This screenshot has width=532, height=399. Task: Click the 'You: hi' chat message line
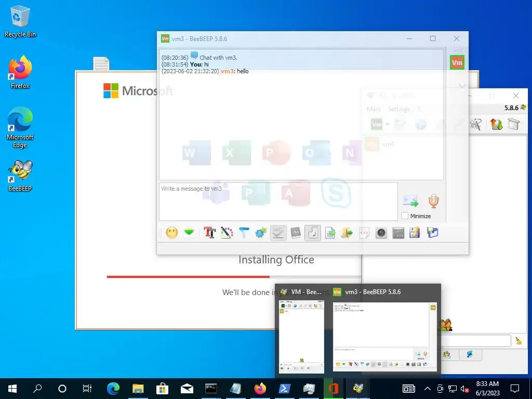(185, 64)
